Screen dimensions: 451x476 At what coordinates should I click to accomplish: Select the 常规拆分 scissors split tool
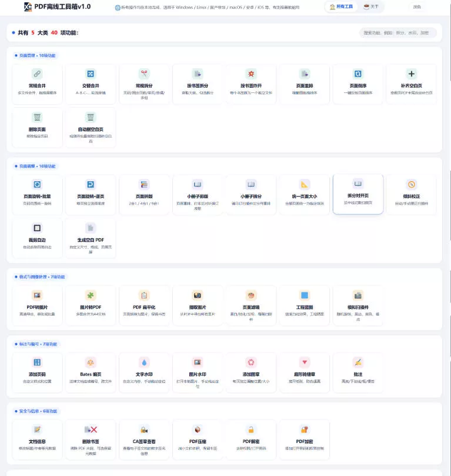pyautogui.click(x=144, y=84)
